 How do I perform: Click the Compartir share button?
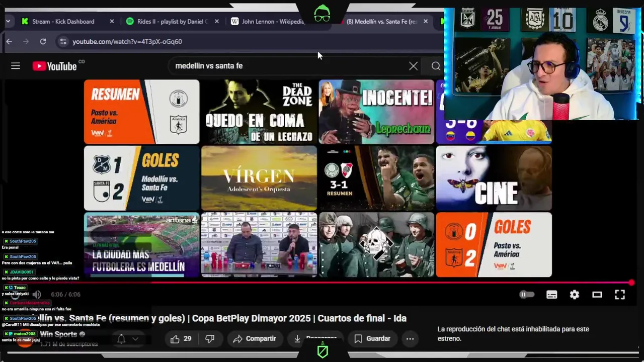[x=255, y=339]
